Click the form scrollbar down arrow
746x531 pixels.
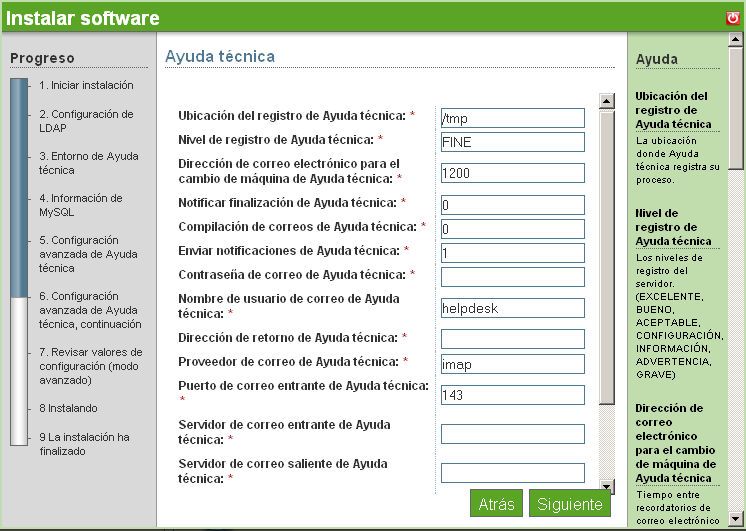click(x=607, y=486)
